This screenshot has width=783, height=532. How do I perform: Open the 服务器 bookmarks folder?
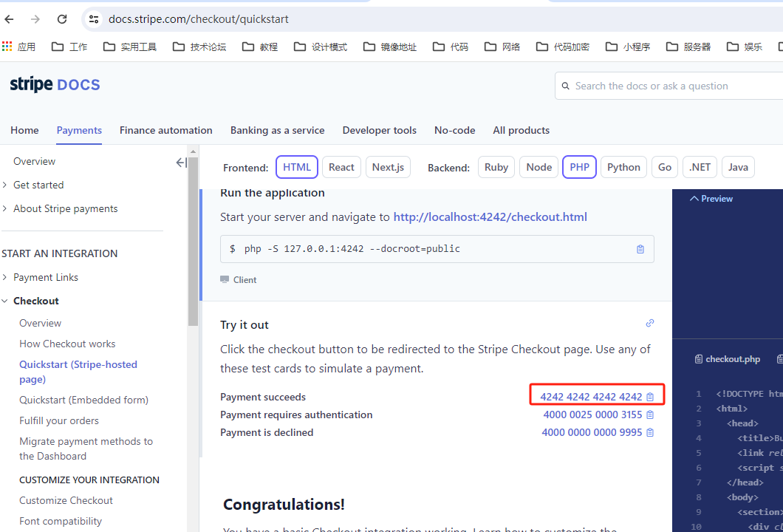688,47
